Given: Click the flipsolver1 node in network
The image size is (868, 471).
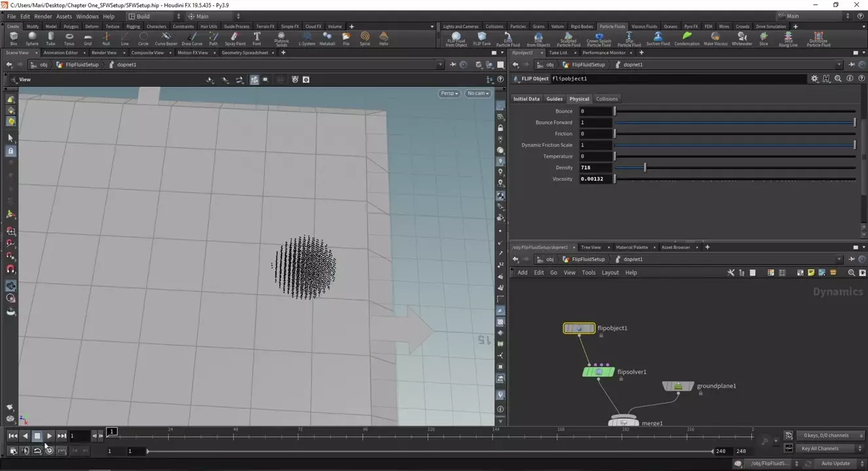Looking at the screenshot, I should pyautogui.click(x=598, y=372).
